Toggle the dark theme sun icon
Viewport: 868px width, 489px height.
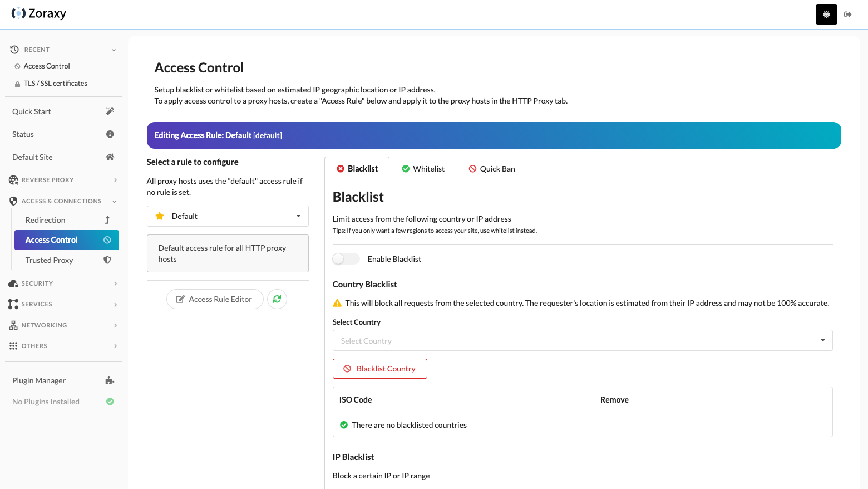tap(826, 14)
